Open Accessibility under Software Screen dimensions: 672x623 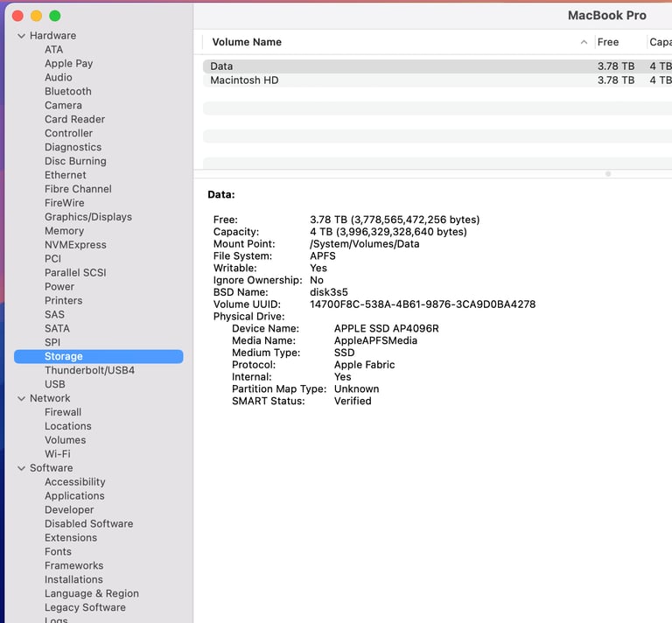click(x=74, y=482)
